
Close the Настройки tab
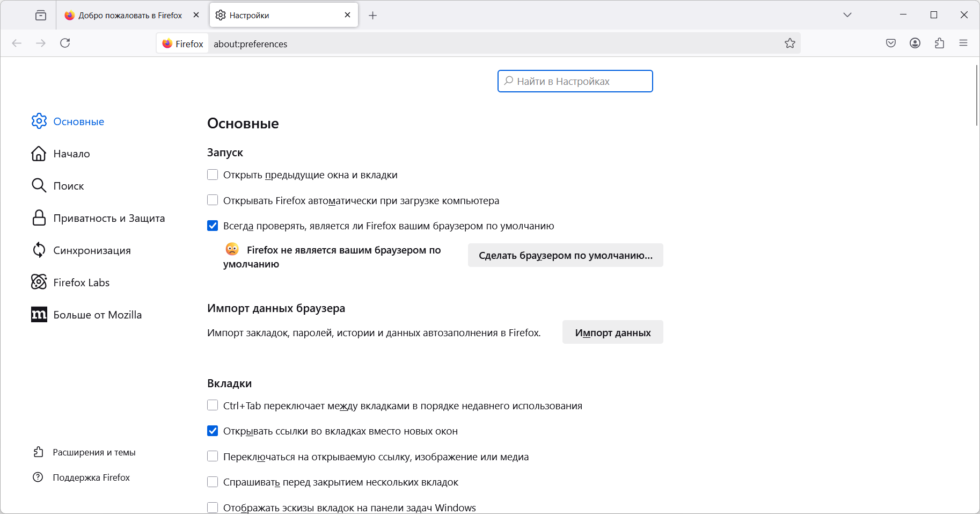pyautogui.click(x=348, y=15)
